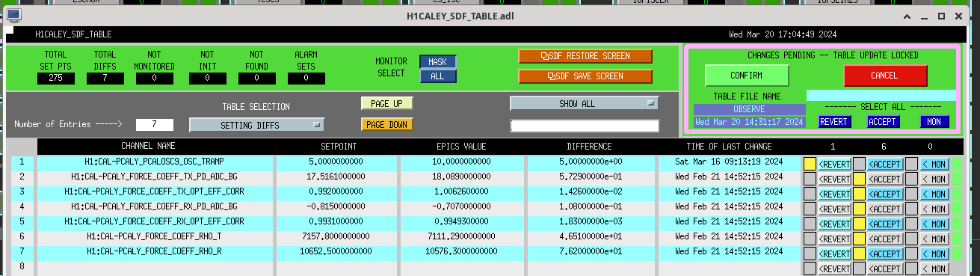Click <ACCEPT for RX_OPT_EFF_CORR row
The image size is (980, 276).
[886, 223]
